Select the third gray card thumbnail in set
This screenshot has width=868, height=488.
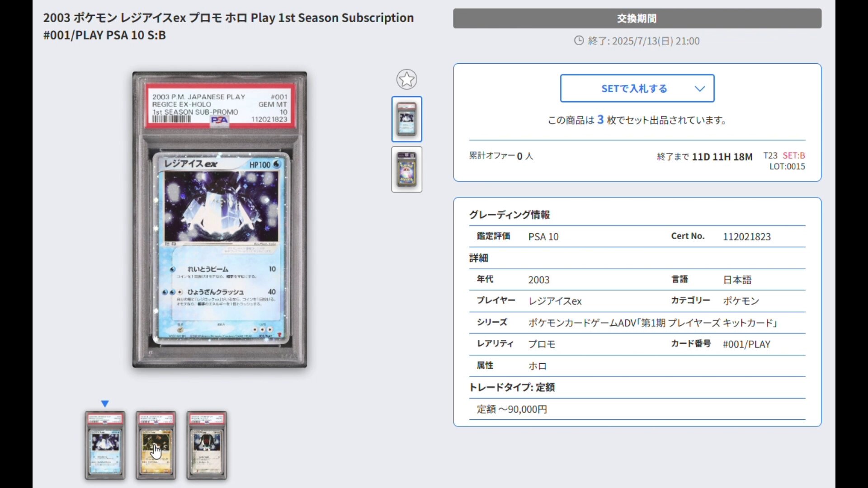[x=207, y=445]
